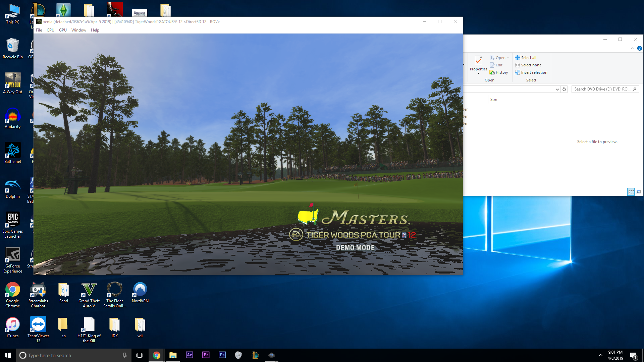This screenshot has width=644, height=362.
Task: Open xenia's Window menu
Action: point(78,30)
